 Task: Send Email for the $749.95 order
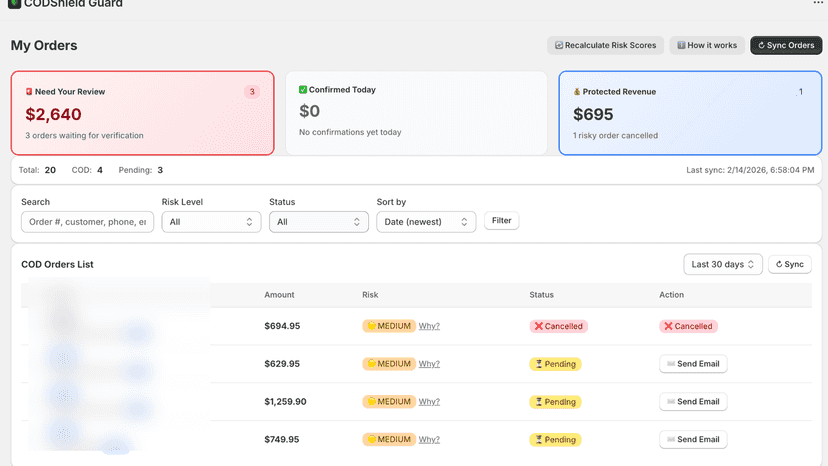(693, 440)
